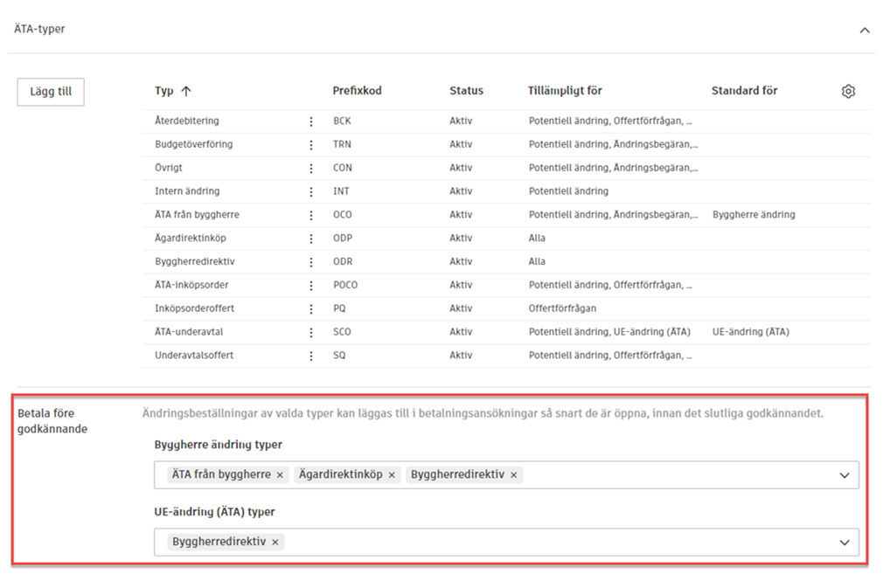Click the CON prefix code
Screen dimensions: 883x588
(x=343, y=168)
